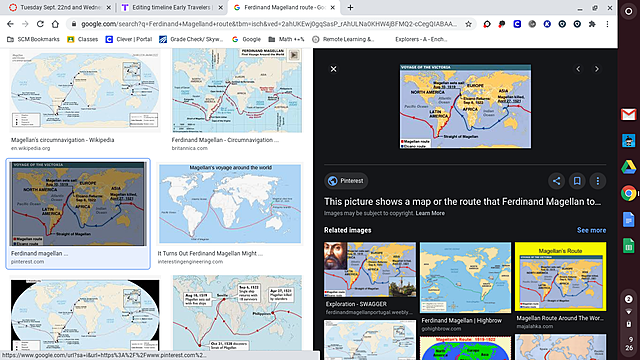The image size is (640, 360).
Task: Open the notification count indicator
Action: coord(629,299)
